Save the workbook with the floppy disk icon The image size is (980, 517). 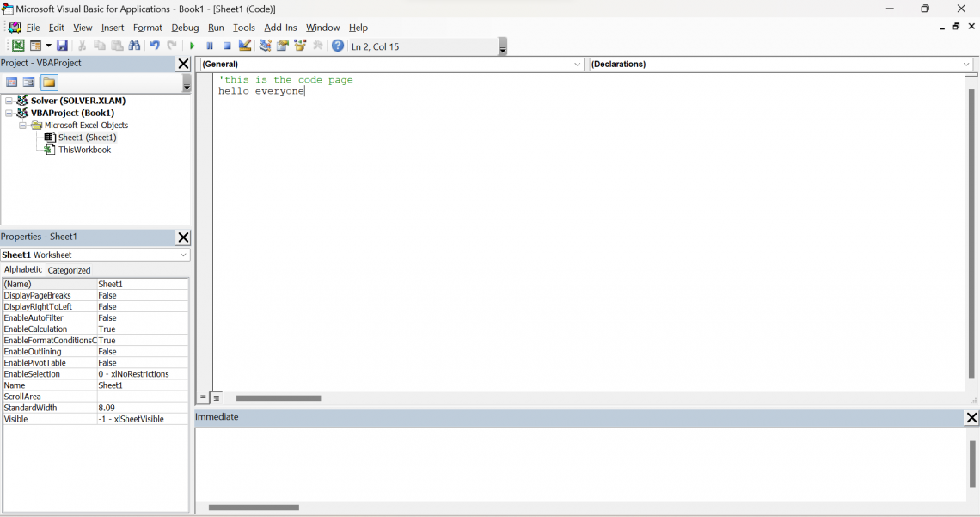click(x=62, y=46)
